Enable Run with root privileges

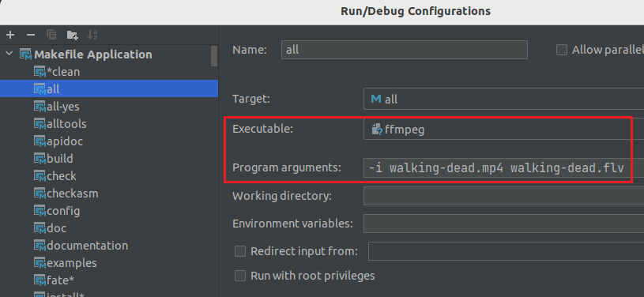(x=240, y=276)
